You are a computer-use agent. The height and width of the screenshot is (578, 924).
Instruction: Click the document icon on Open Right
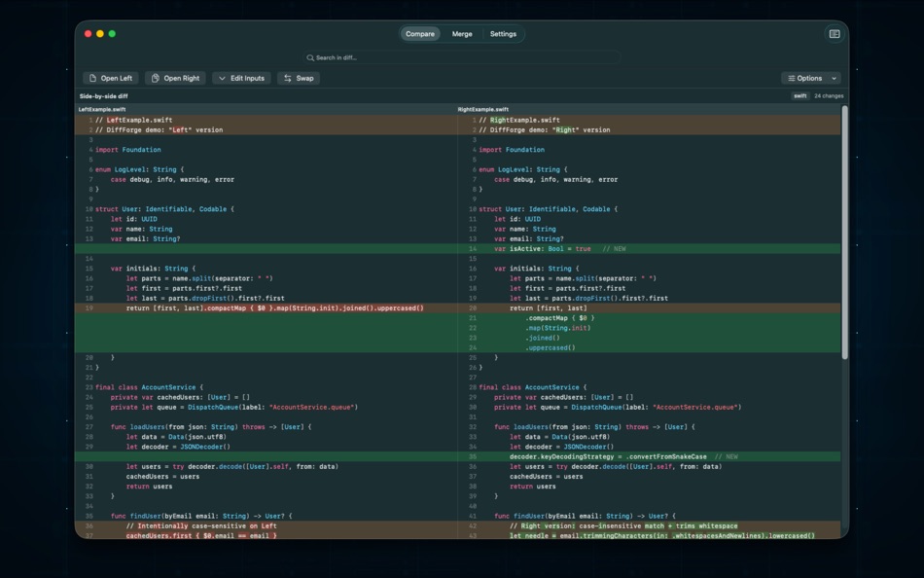coord(155,78)
